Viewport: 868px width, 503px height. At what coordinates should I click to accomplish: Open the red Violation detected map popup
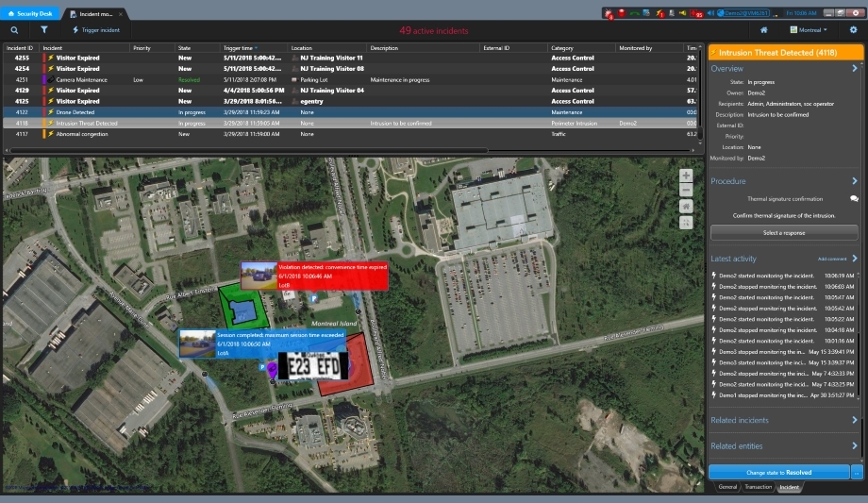coord(314,276)
